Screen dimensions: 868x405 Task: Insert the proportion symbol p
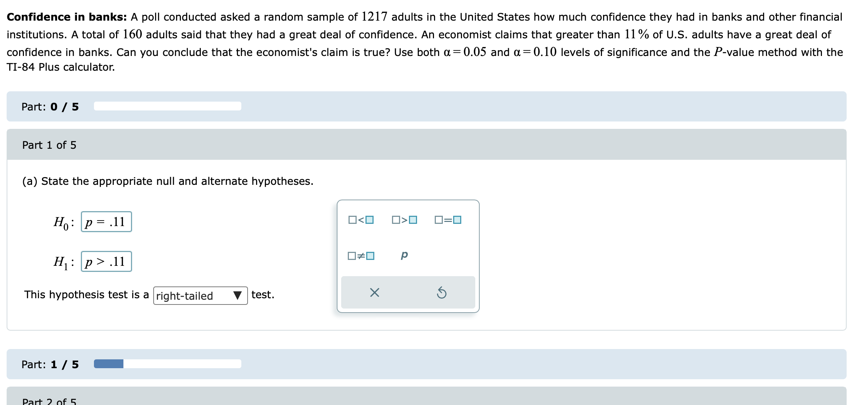tap(405, 256)
